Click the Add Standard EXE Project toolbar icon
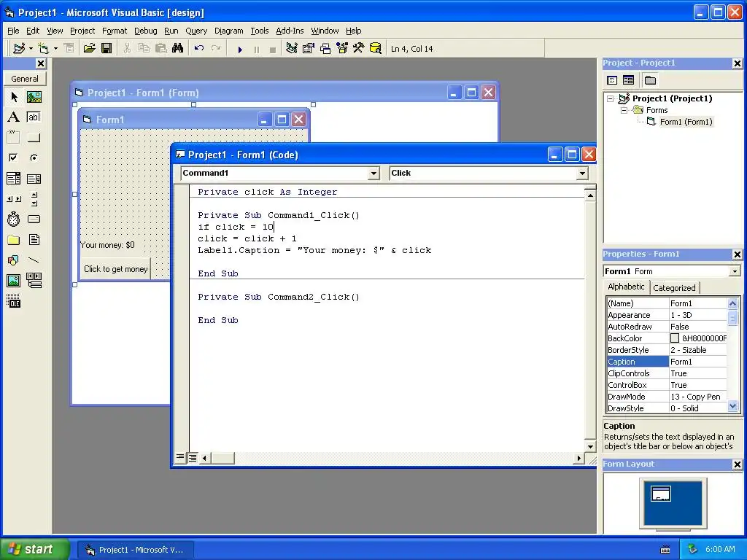747x560 pixels. point(18,48)
